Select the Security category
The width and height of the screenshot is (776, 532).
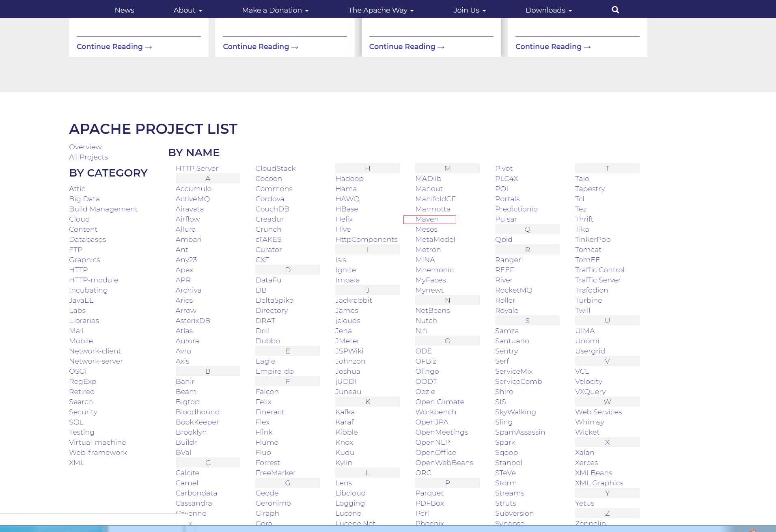83,412
